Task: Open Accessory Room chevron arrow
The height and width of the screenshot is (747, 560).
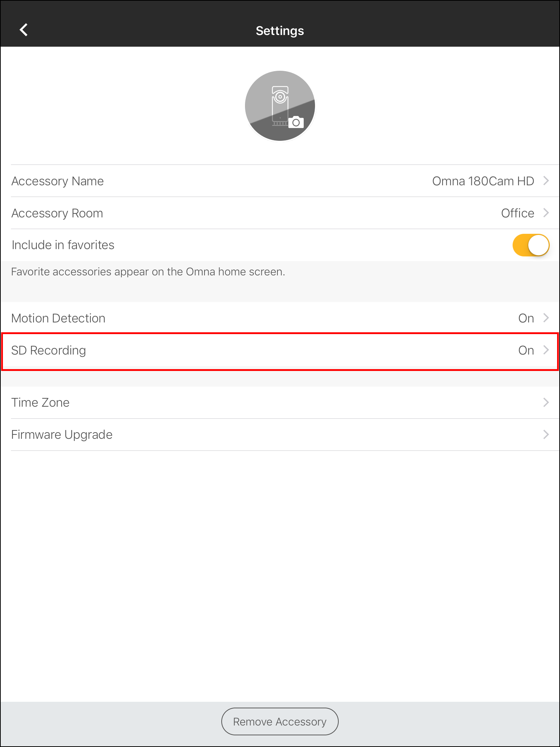Action: click(546, 213)
